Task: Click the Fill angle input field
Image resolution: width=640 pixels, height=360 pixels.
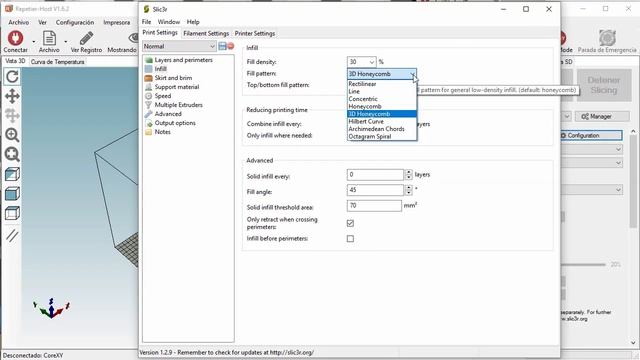Action: [376, 190]
